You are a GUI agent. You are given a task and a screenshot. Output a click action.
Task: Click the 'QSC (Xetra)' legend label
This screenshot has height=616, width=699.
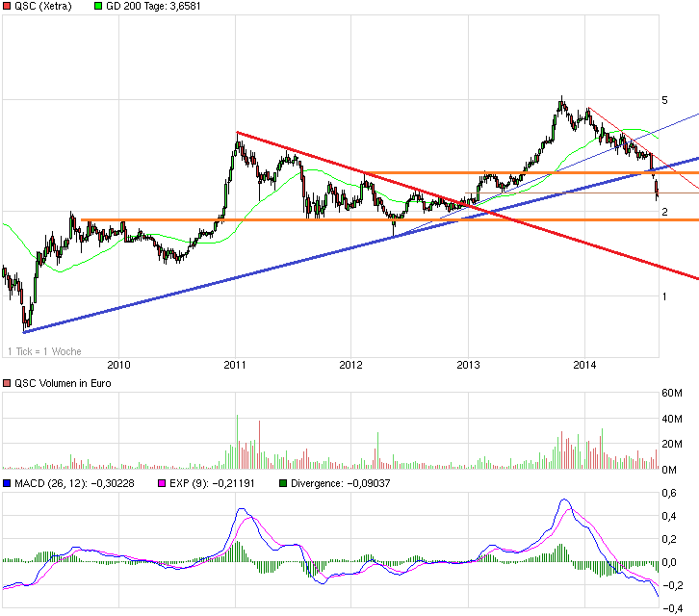pyautogui.click(x=42, y=6)
